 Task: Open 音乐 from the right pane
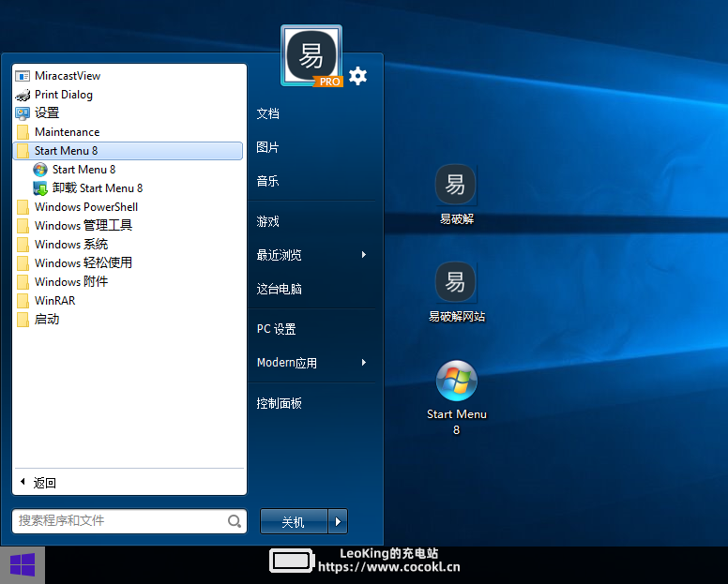click(268, 181)
